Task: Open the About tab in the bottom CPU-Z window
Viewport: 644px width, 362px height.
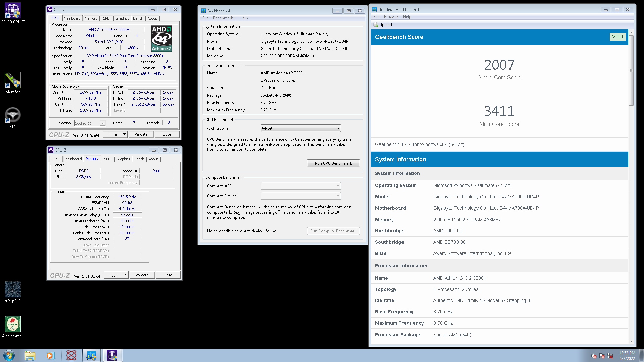Action: (x=153, y=159)
